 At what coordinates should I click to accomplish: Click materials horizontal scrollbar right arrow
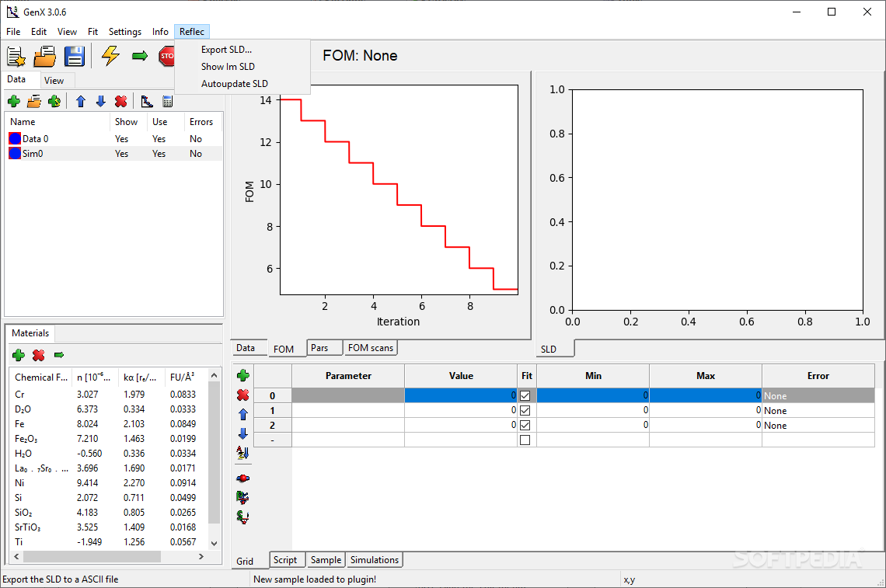coord(201,556)
